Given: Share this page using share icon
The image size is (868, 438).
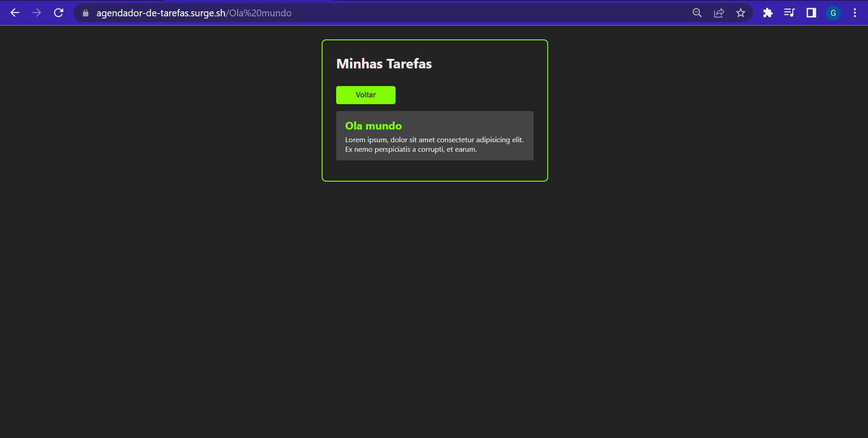Looking at the screenshot, I should (x=719, y=13).
